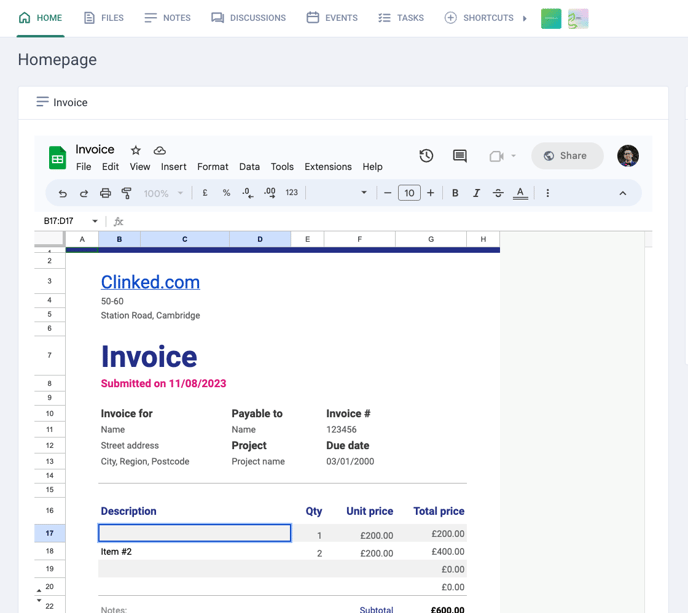Screen dimensions: 688x613
Task: Toggle bold formatting
Action: coord(455,193)
